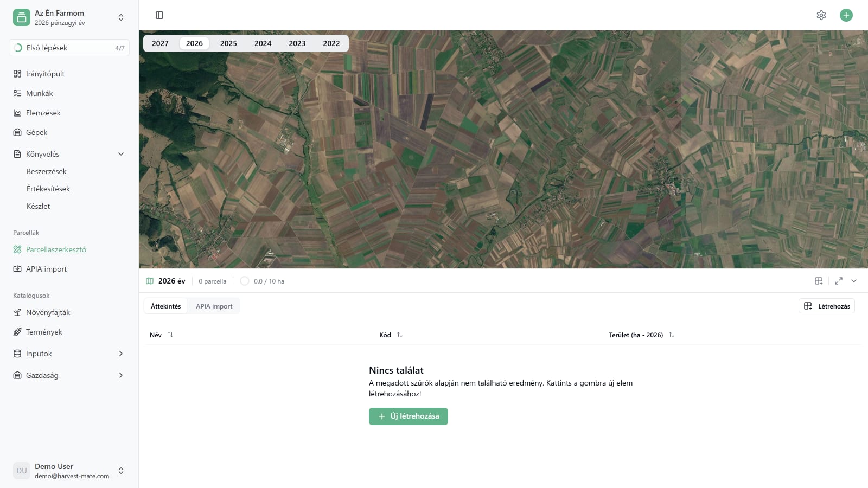Select the 2025 year tab
Image resolution: width=868 pixels, height=488 pixels.
point(228,43)
